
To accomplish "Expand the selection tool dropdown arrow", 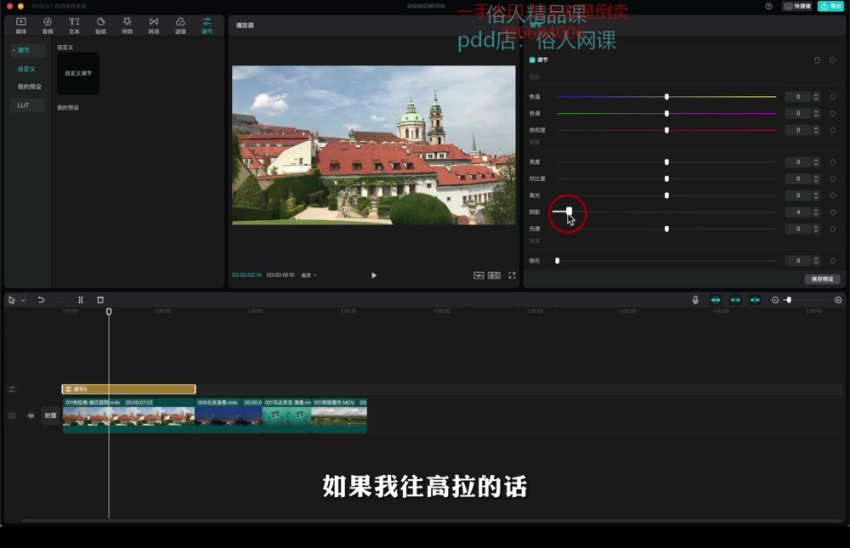I will tap(22, 299).
